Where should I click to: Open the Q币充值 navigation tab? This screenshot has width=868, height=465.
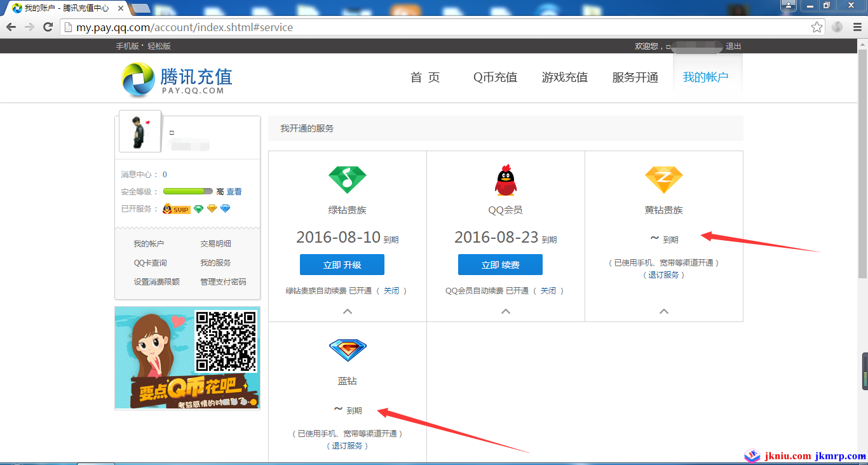(x=495, y=77)
